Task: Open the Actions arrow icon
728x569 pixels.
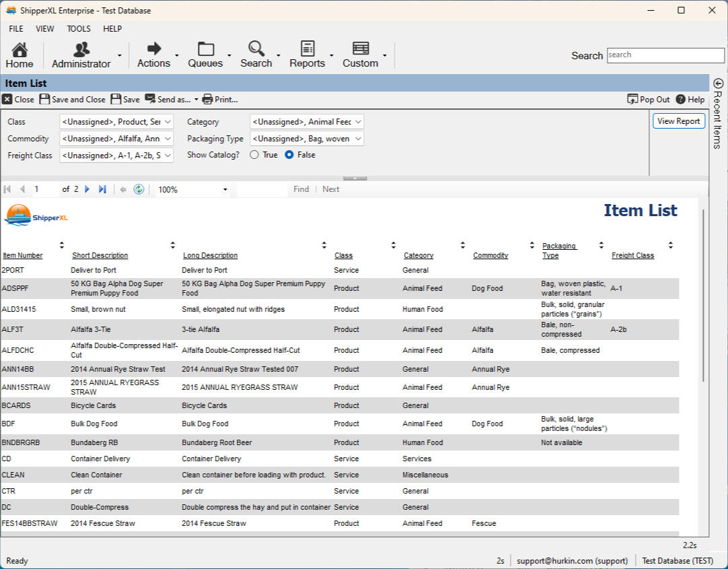Action: 154,48
